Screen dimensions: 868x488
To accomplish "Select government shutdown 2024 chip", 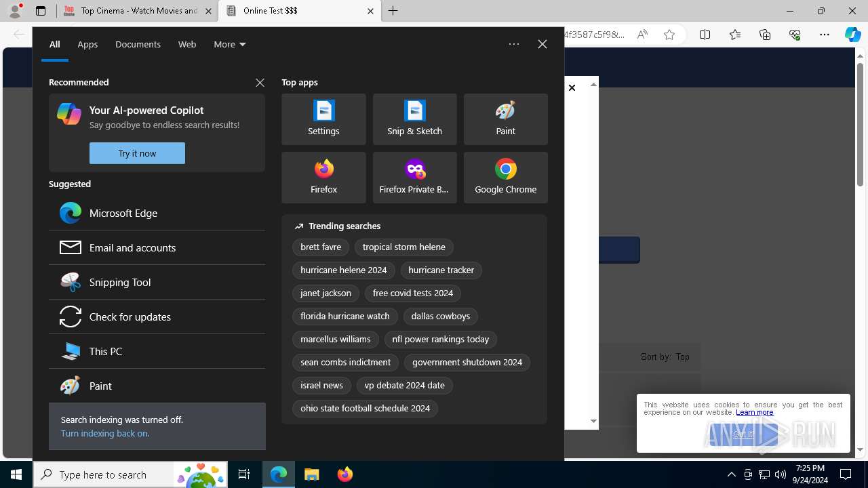I will click(467, 363).
